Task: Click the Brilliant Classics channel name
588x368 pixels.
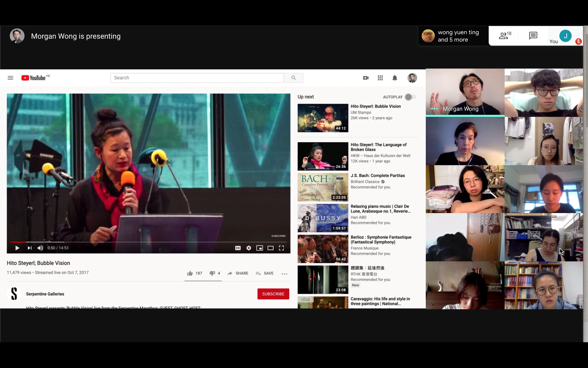Action: point(365,182)
